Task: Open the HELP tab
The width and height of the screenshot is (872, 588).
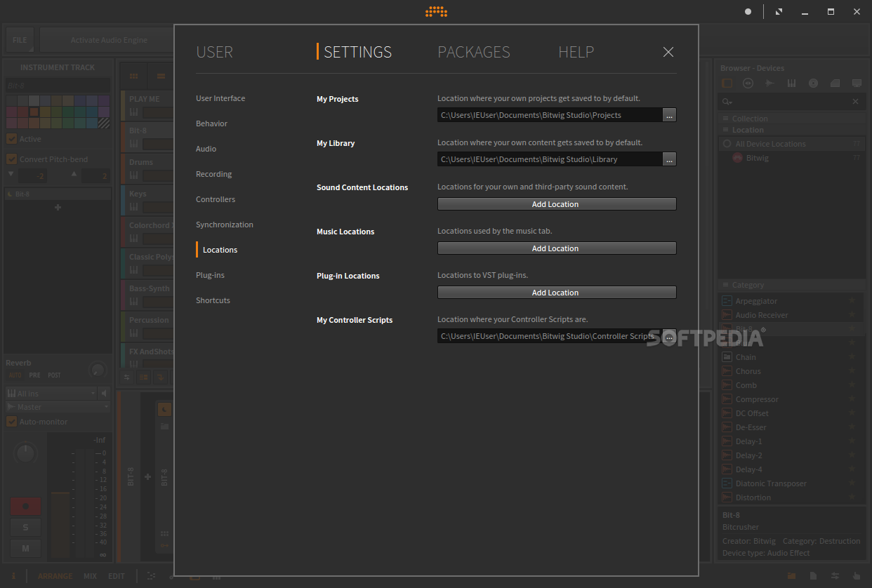Action: tap(576, 52)
